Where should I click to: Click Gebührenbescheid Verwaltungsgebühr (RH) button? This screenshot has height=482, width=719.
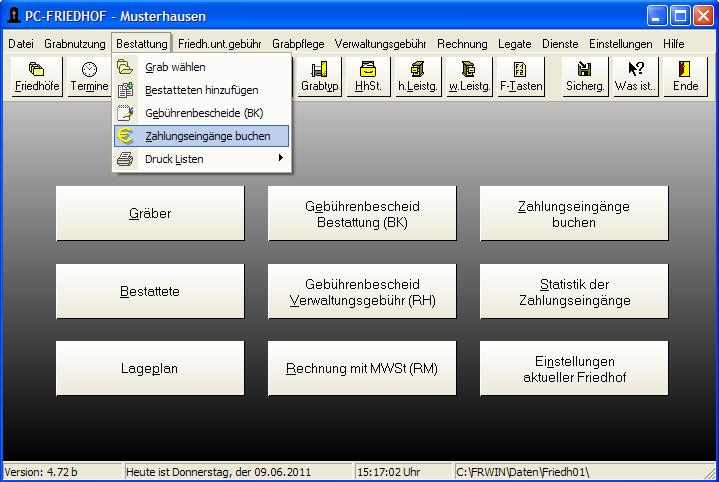point(362,291)
